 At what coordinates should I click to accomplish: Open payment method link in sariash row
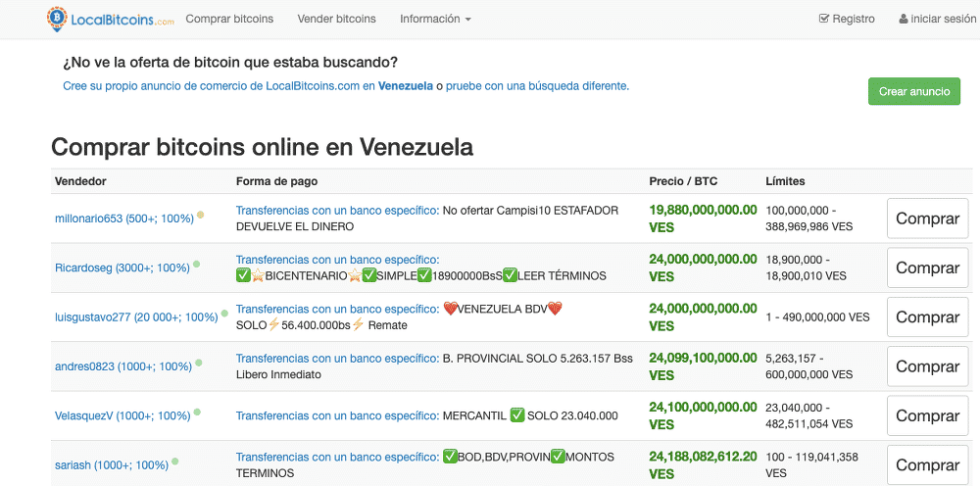[x=337, y=458]
